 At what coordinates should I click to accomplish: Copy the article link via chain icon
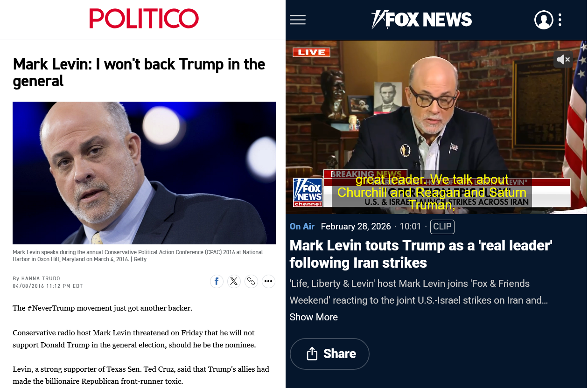tap(251, 281)
